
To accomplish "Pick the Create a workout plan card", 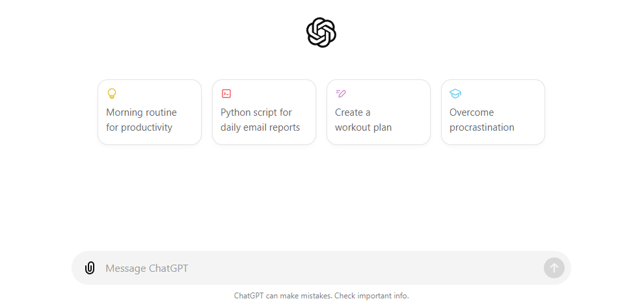I will pos(379,112).
